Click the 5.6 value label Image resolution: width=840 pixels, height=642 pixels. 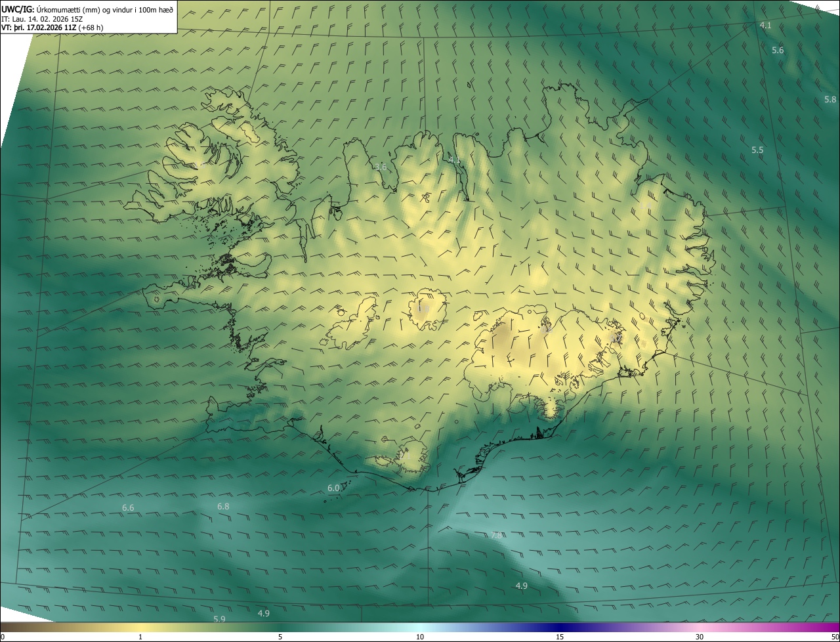(778, 51)
